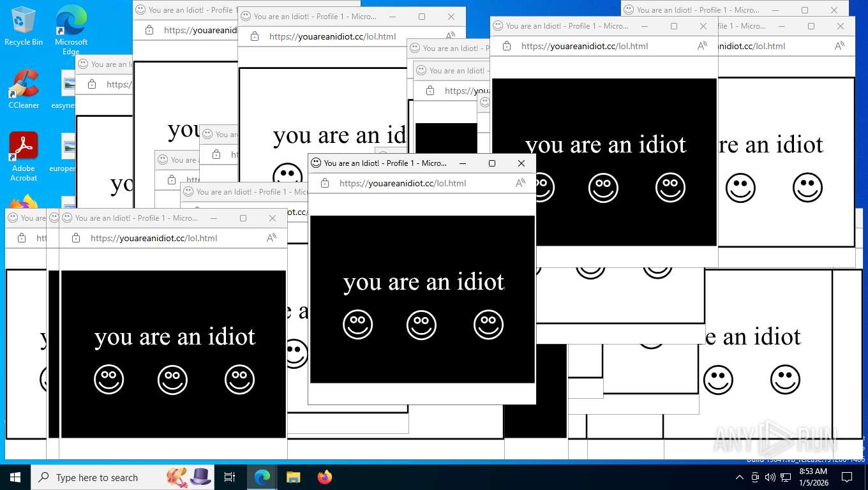This screenshot has height=490, width=868.
Task: Open File Explorer from the taskbar
Action: (x=293, y=477)
